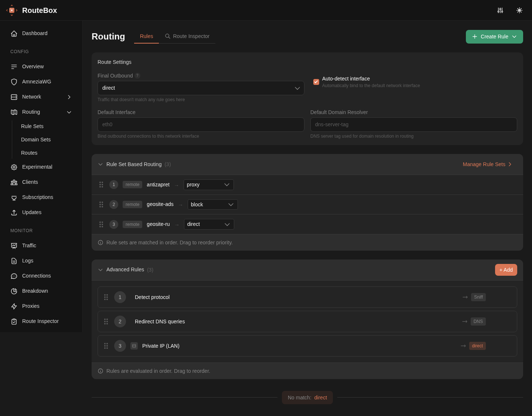The width and height of the screenshot is (532, 416).
Task: Click the remote tag on geosite-ads
Action: click(x=132, y=204)
